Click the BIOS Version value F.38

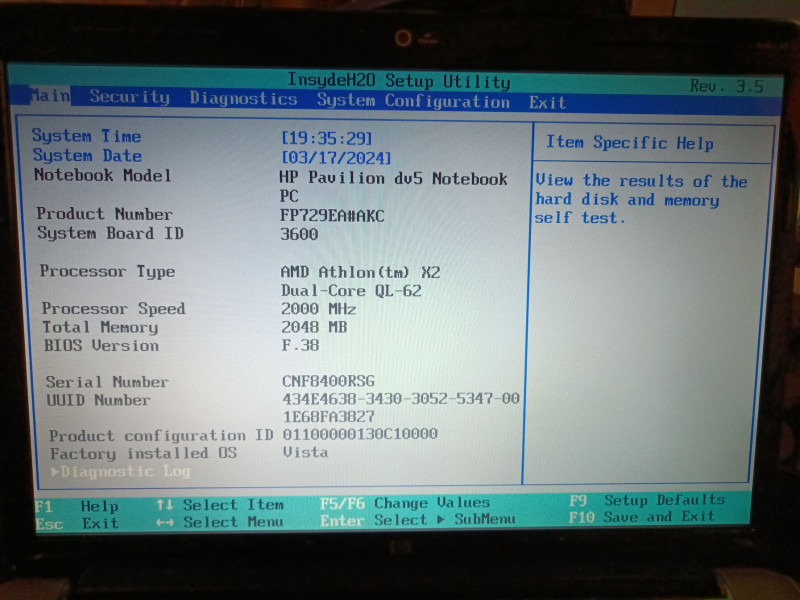click(301, 345)
